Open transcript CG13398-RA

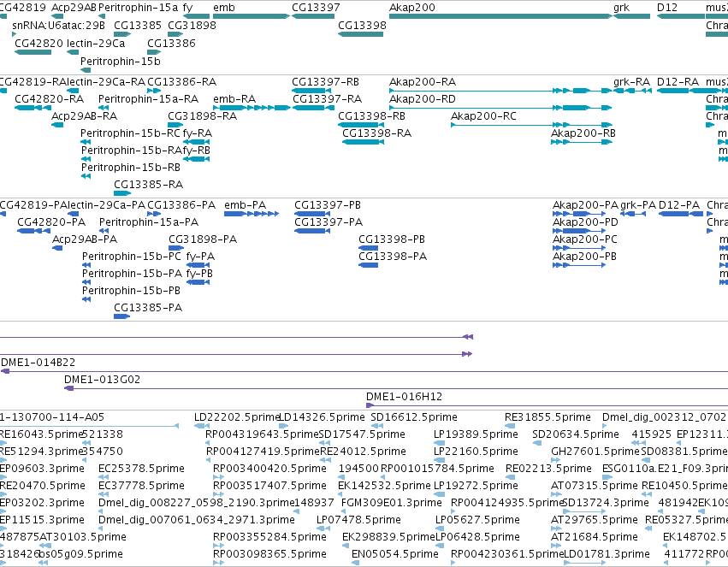click(x=377, y=133)
